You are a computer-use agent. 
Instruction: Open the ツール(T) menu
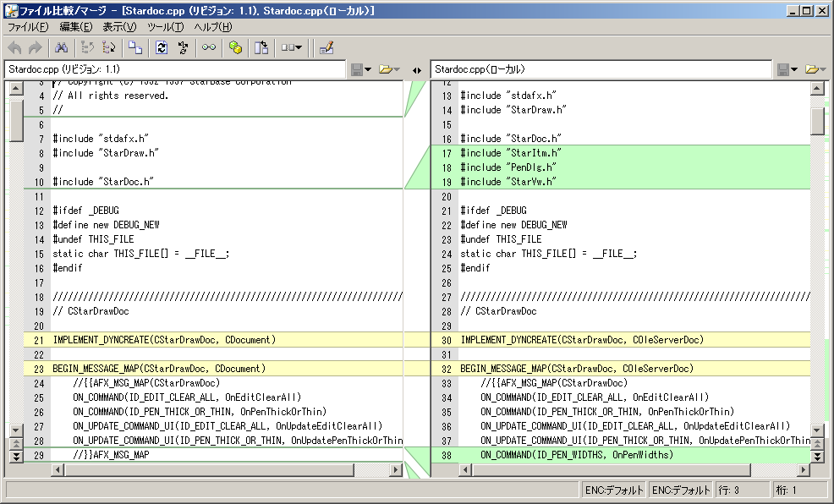click(x=166, y=27)
